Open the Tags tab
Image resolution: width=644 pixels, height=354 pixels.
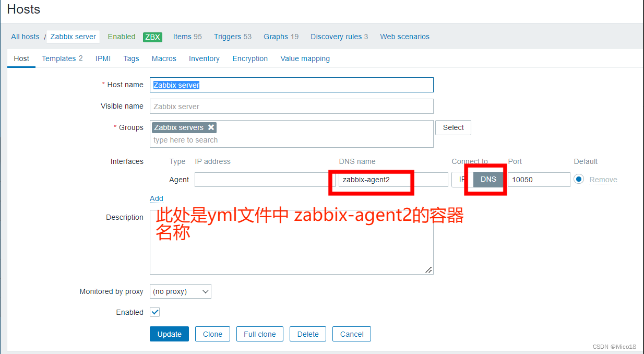[131, 58]
